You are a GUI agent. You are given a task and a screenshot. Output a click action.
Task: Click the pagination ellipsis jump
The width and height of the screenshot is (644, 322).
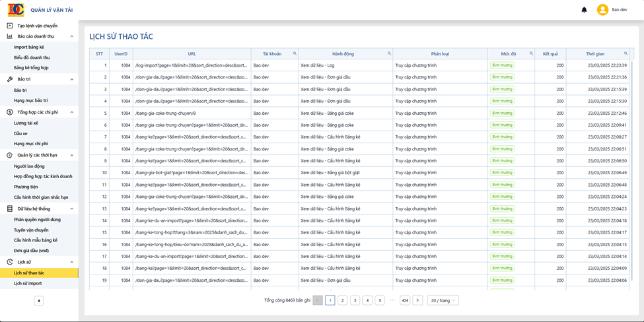(x=392, y=300)
